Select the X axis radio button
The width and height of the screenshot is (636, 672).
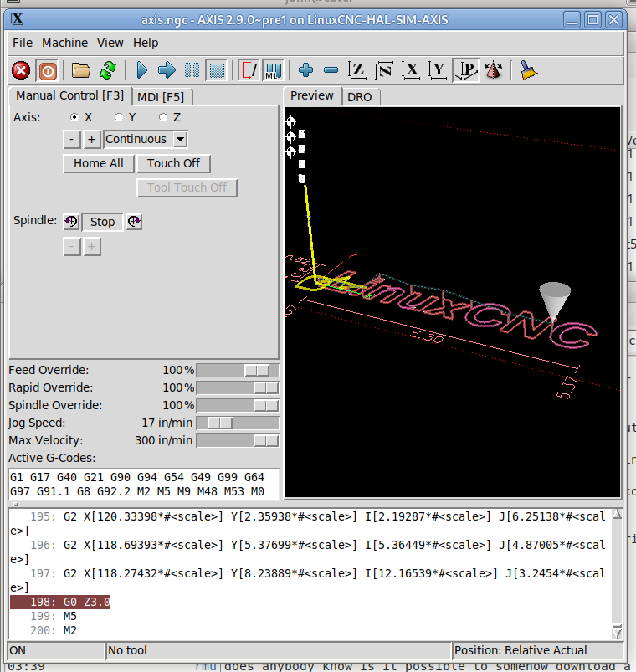click(x=75, y=117)
